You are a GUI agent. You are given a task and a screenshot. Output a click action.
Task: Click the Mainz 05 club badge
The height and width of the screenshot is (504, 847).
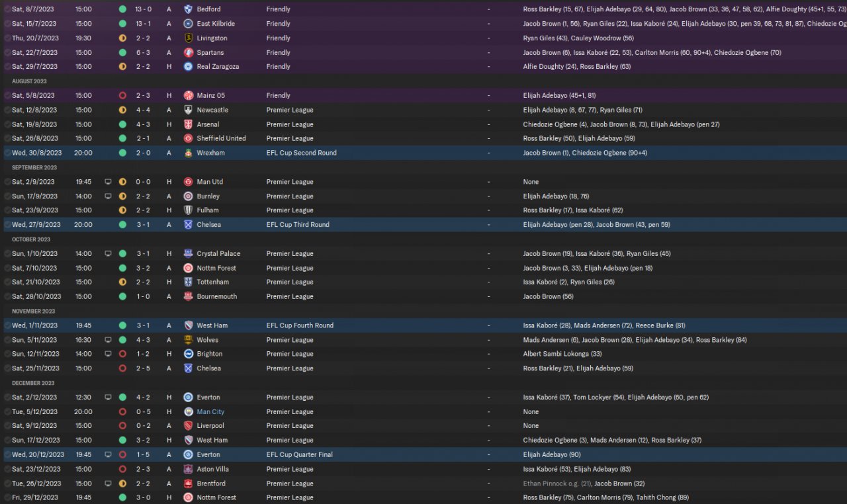coord(189,96)
